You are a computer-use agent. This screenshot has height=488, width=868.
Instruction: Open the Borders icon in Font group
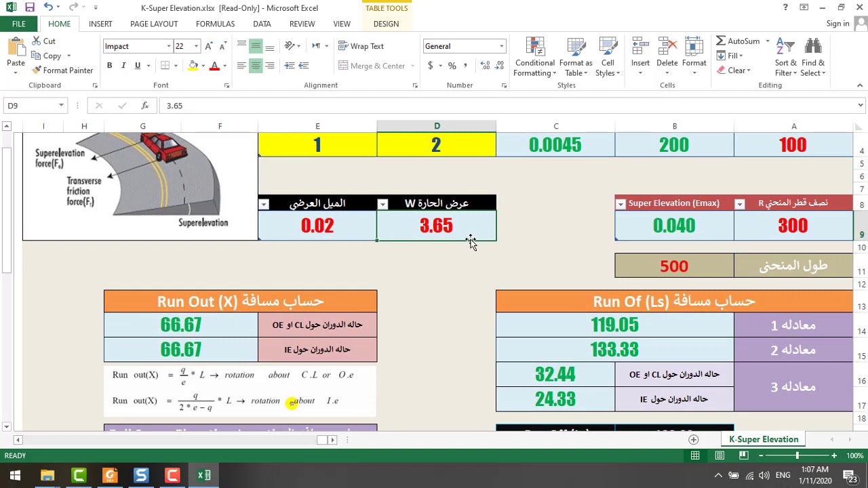click(x=165, y=66)
